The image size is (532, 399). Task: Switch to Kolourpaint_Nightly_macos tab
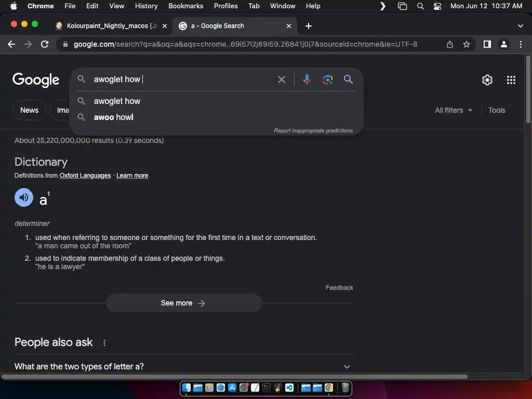(x=111, y=26)
